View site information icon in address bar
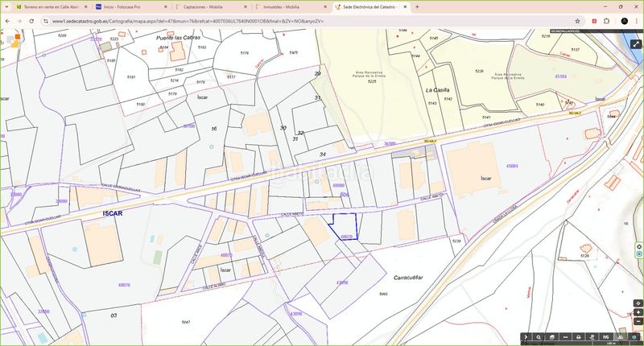The height and width of the screenshot is (346, 644). [x=46, y=21]
